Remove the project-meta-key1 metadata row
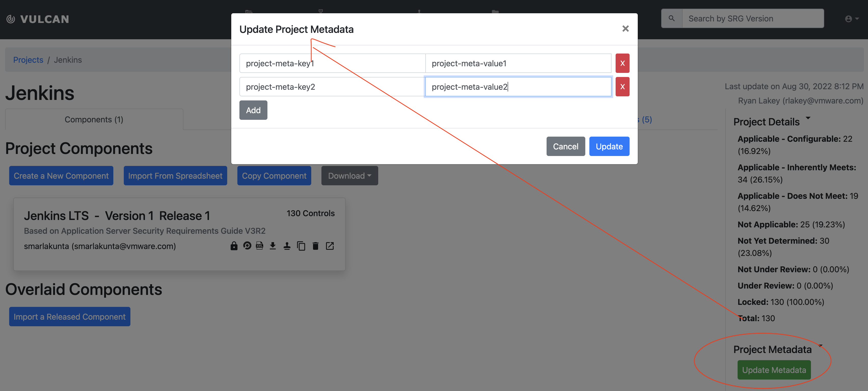 [622, 63]
